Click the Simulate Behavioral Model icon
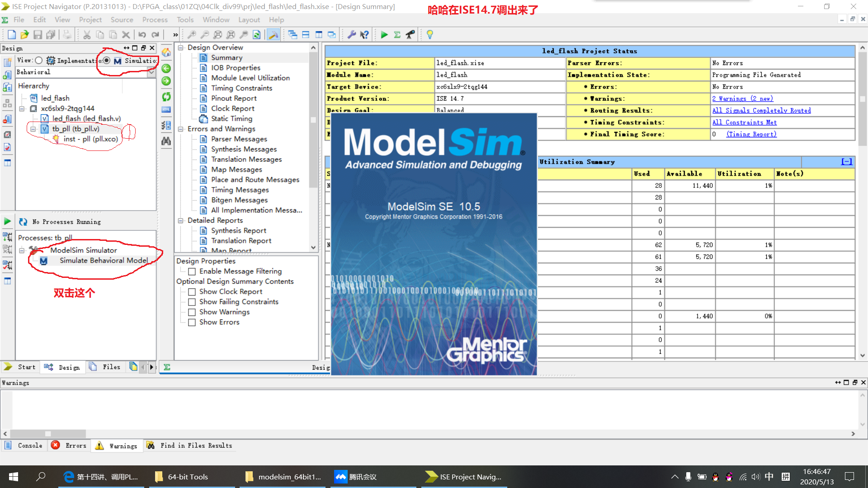The height and width of the screenshot is (488, 868). (x=44, y=261)
